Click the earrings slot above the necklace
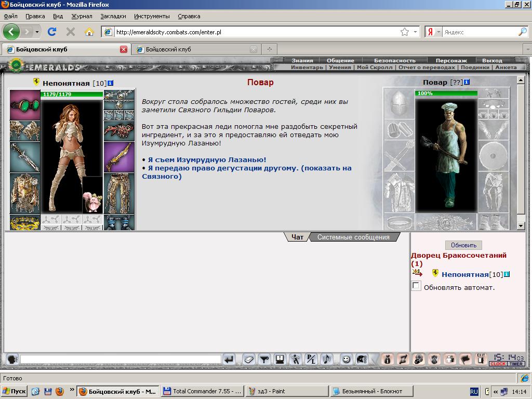 point(119,95)
